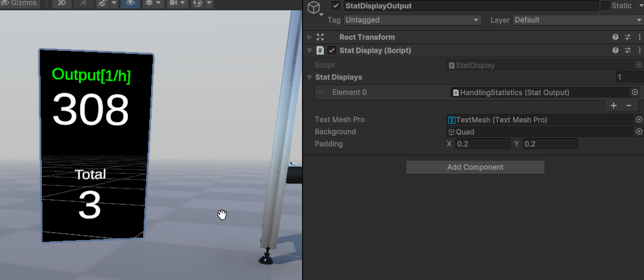
Task: Toggle scene visibility eye button in toolbar
Action: point(129,4)
